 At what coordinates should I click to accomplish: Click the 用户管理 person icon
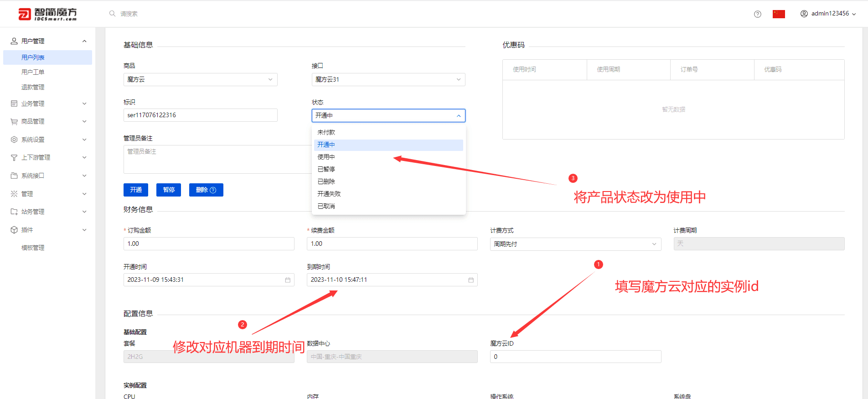coord(14,41)
